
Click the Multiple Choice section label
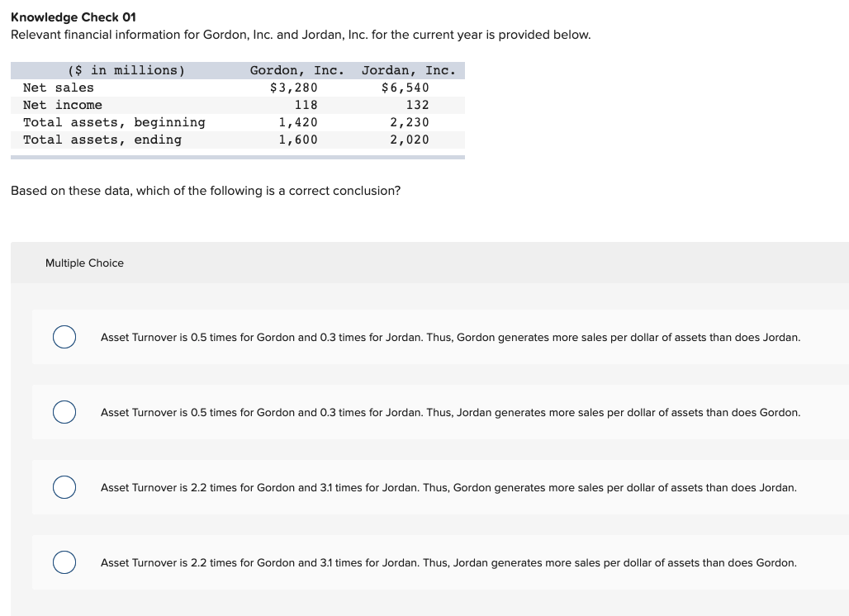click(84, 263)
